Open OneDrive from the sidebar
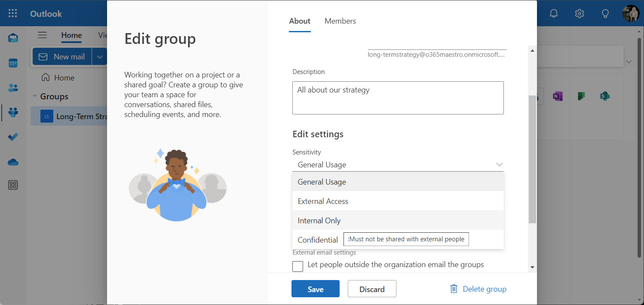The height and width of the screenshot is (305, 644). 13,162
